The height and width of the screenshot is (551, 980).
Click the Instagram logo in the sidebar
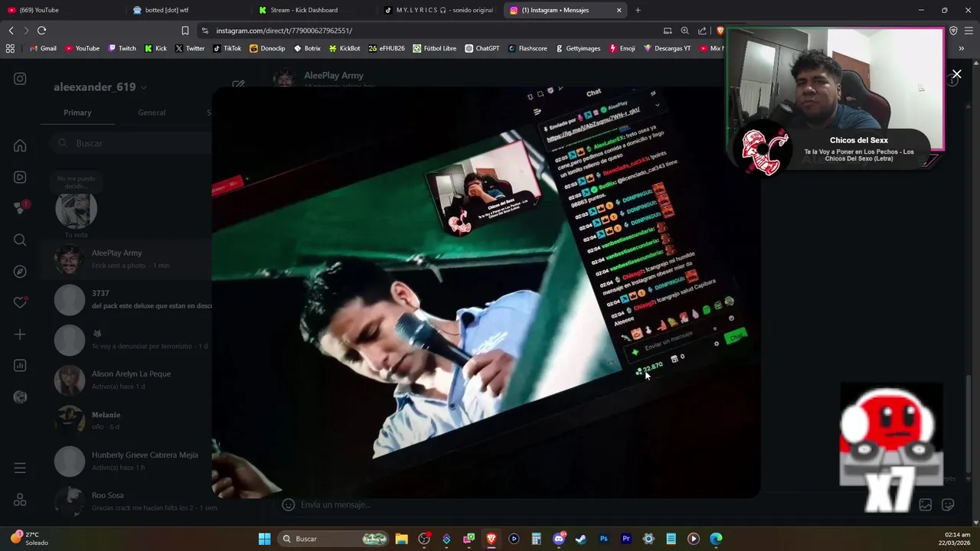[x=20, y=79]
